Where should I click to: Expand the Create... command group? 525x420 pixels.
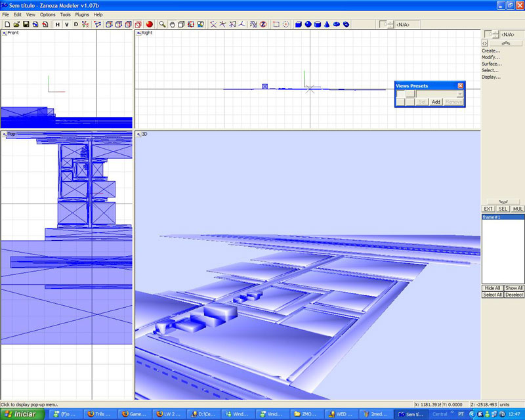491,51
